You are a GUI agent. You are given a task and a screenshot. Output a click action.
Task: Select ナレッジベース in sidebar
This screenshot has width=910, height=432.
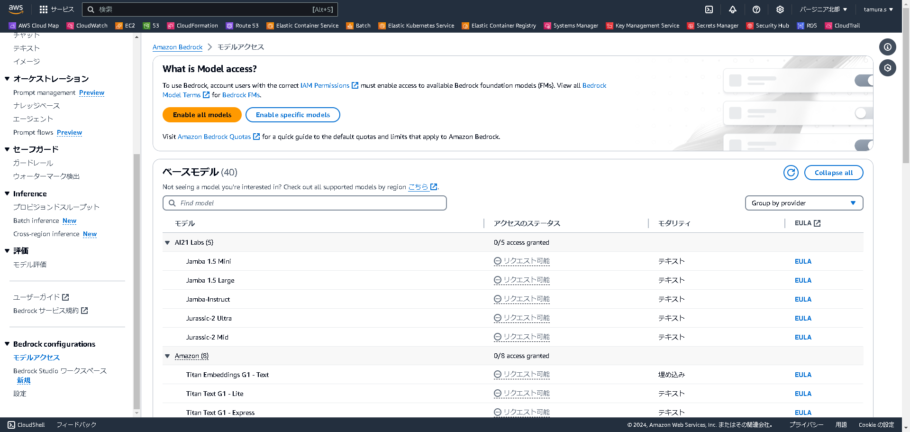pos(37,106)
